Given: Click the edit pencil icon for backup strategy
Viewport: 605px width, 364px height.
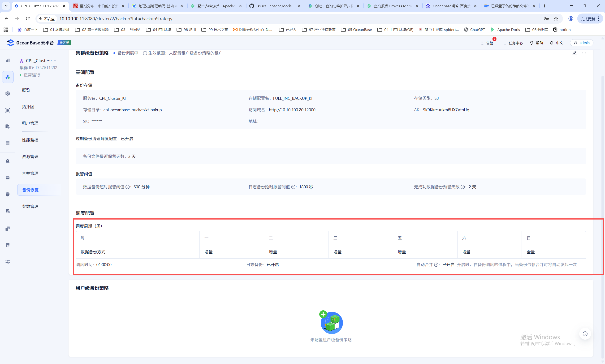Looking at the screenshot, I should pyautogui.click(x=574, y=53).
